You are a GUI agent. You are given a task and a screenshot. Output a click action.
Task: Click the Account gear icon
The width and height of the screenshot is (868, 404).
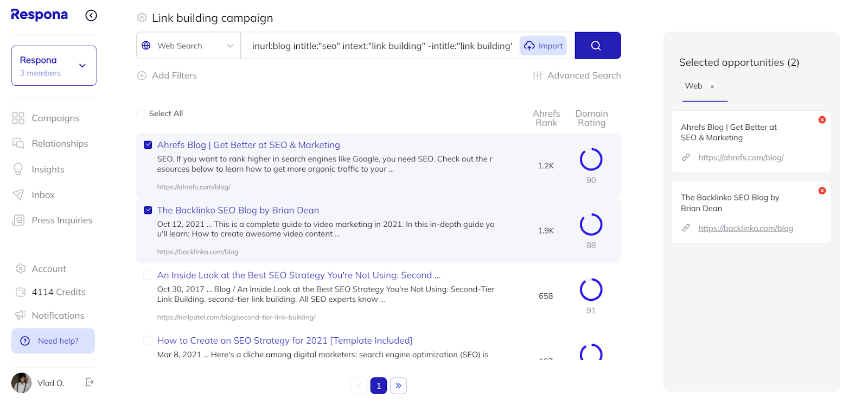(x=21, y=269)
